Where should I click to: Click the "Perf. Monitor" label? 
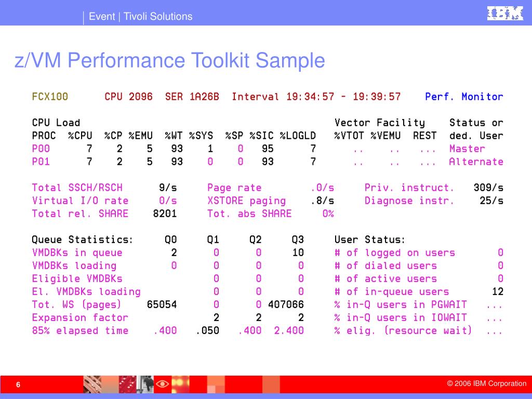point(464,97)
